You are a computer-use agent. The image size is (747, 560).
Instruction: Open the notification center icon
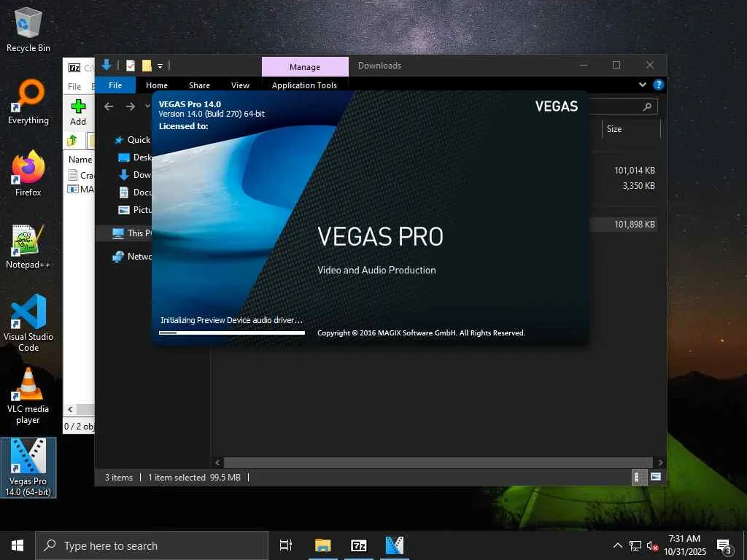click(x=724, y=546)
